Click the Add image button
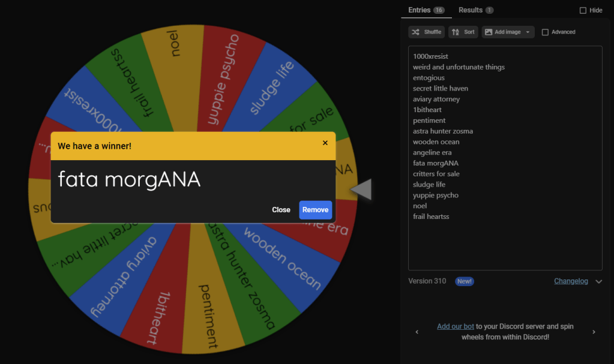This screenshot has width=614, height=364. pyautogui.click(x=503, y=32)
